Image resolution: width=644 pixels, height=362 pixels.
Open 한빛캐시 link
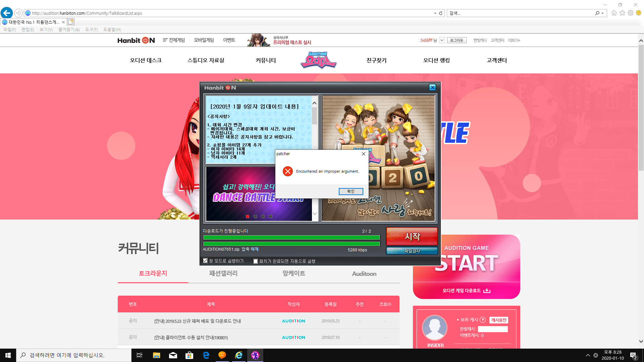point(480,40)
